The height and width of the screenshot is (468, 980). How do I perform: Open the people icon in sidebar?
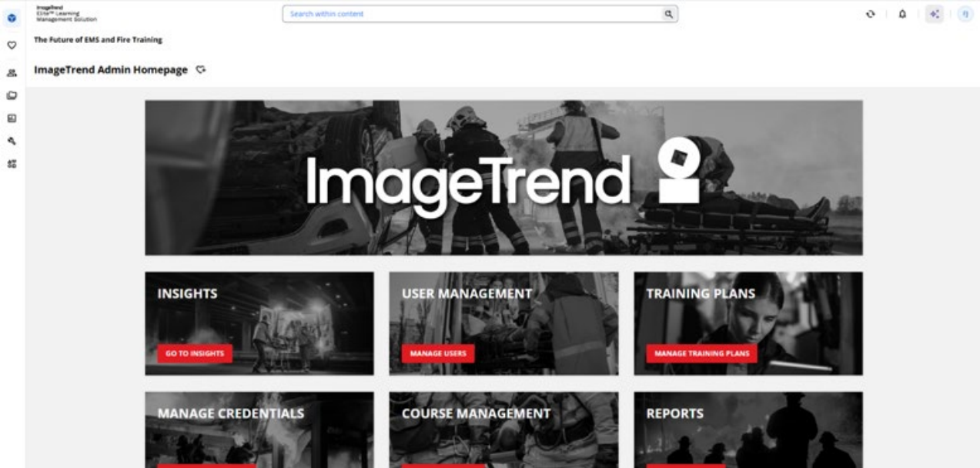(12, 73)
